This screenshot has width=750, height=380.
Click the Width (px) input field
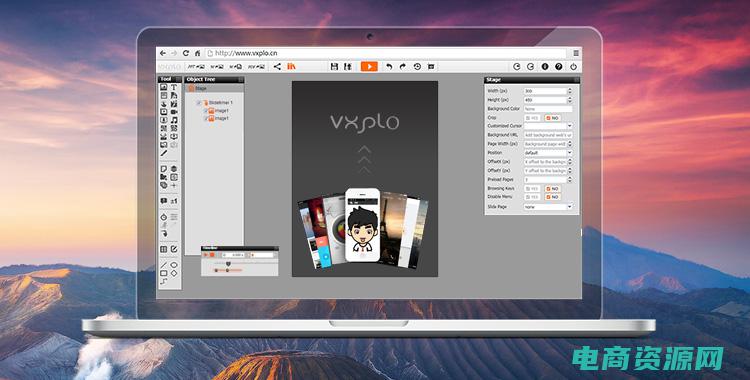545,91
